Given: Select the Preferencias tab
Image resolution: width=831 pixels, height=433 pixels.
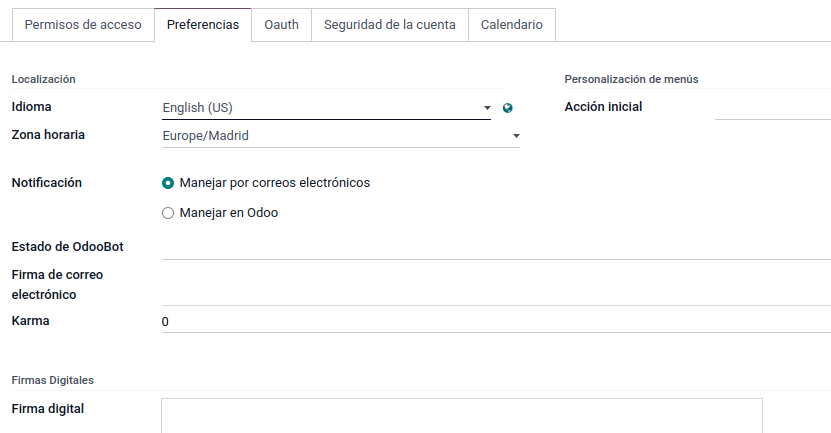Looking at the screenshot, I should pyautogui.click(x=203, y=25).
